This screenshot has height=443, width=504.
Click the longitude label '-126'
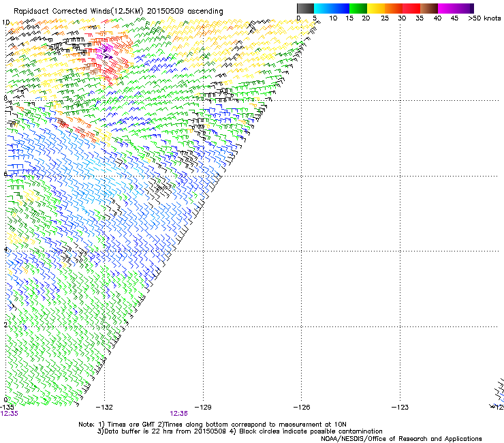coord(302,408)
